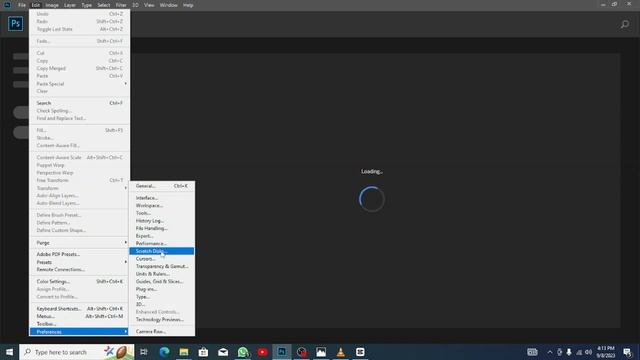
Task: Expand the Purge submenu
Action: click(79, 243)
